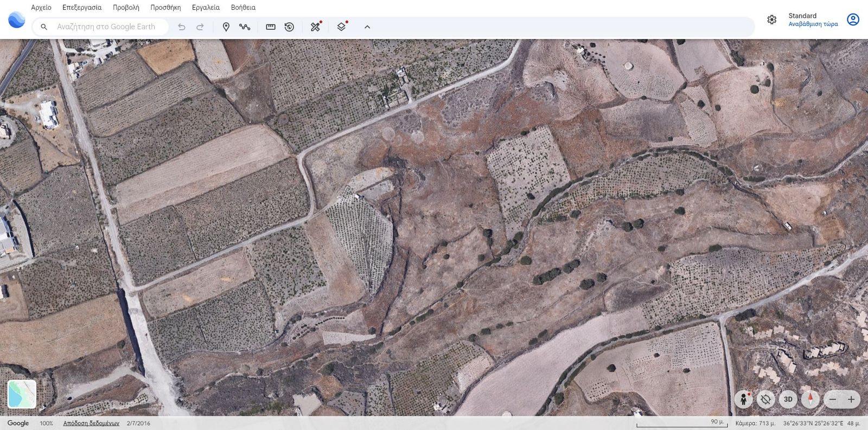The width and height of the screenshot is (868, 430).
Task: Click the Pegman Street View icon
Action: click(x=744, y=399)
